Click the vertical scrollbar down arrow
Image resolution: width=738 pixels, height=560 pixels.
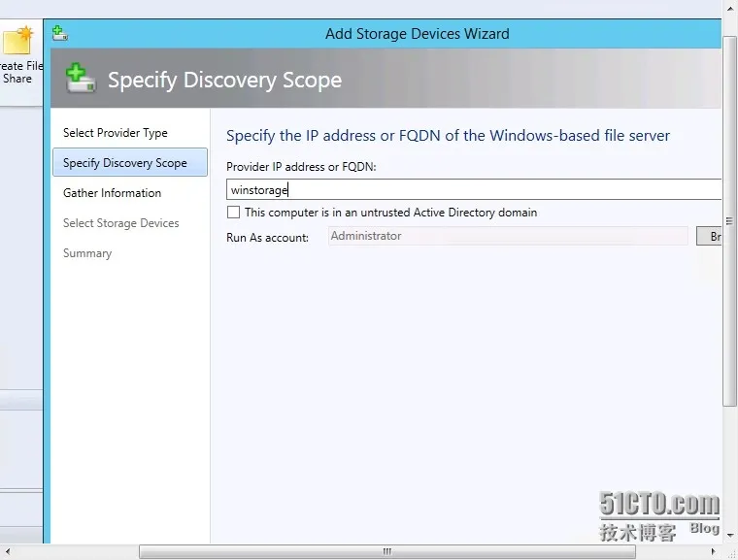[x=730, y=535]
